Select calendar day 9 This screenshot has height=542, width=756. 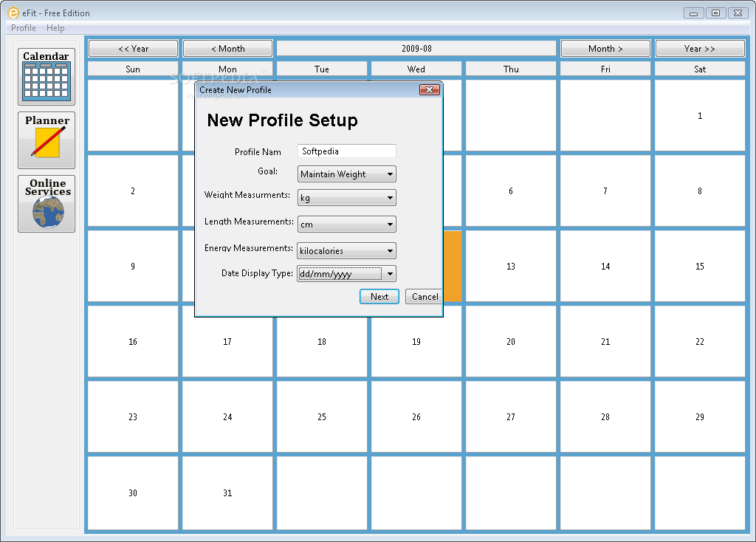pyautogui.click(x=133, y=266)
